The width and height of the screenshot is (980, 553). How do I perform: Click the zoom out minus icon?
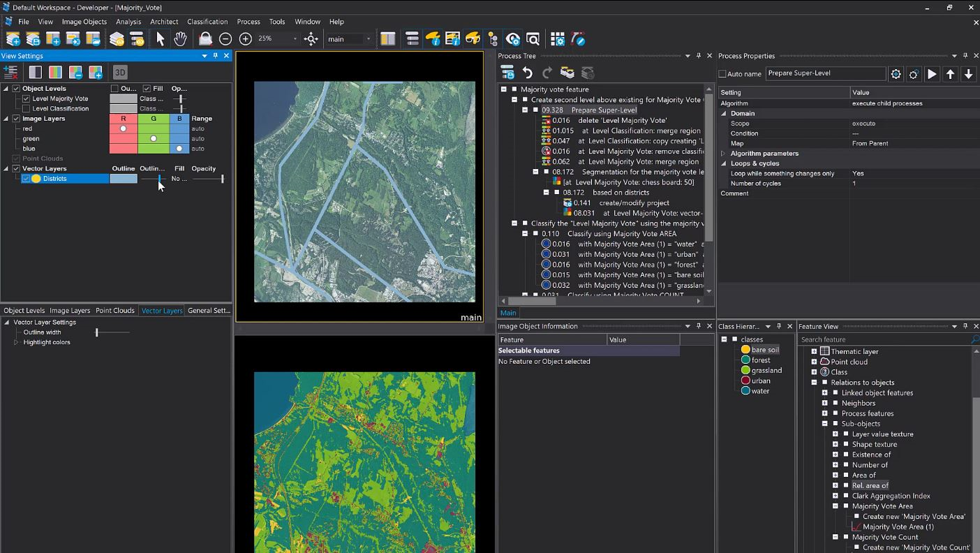225,39
